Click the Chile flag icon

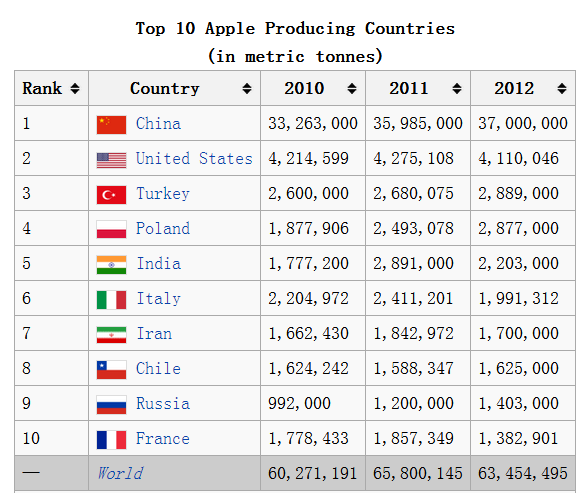111,370
